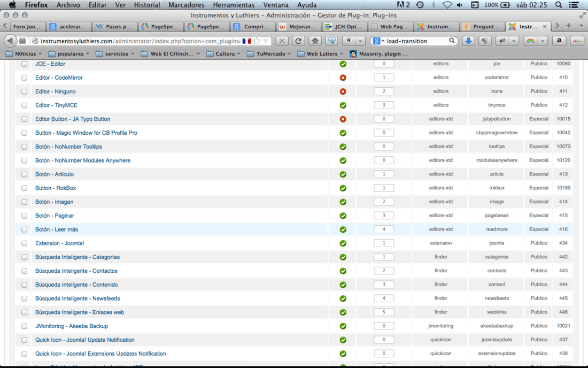
Task: Expand the N0ticias bookmarks folder
Action: 24,53
